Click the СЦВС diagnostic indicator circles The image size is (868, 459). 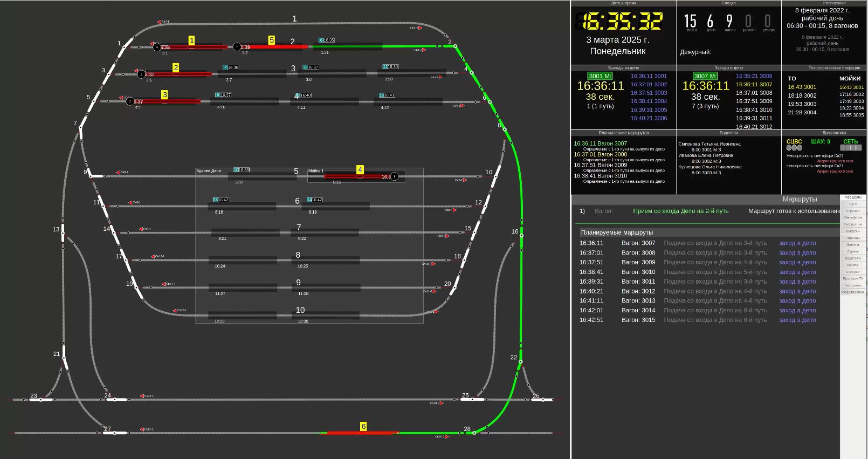point(794,148)
